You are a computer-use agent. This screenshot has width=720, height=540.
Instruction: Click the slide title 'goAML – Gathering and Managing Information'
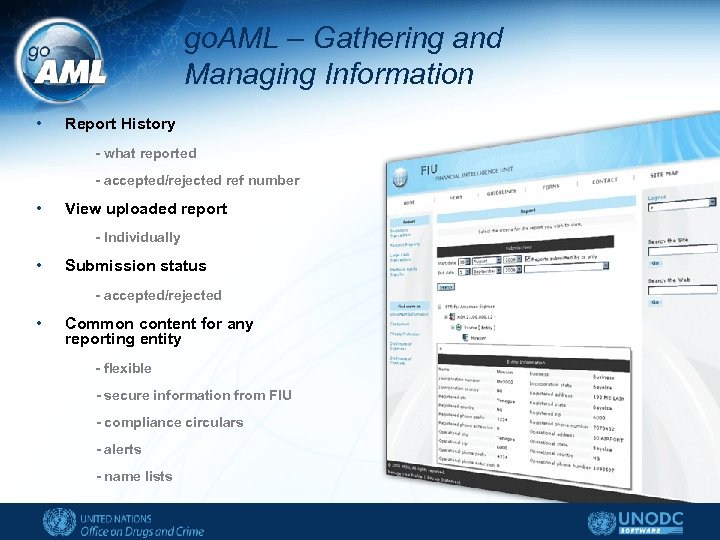343,56
